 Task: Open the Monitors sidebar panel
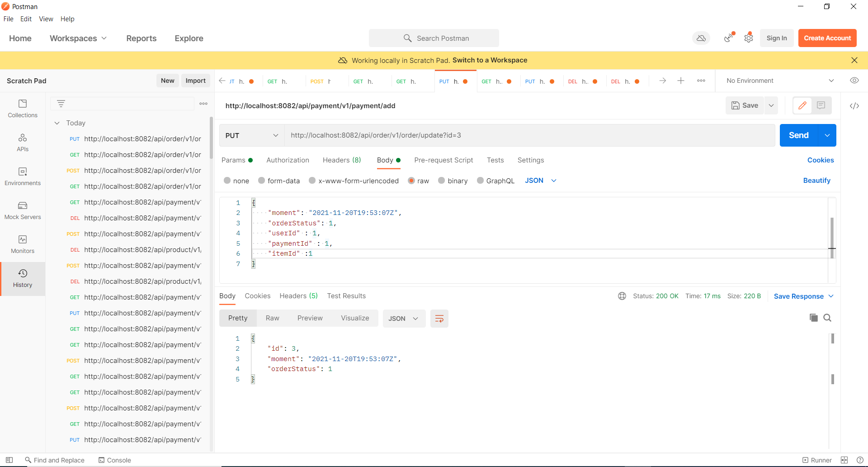(23, 244)
